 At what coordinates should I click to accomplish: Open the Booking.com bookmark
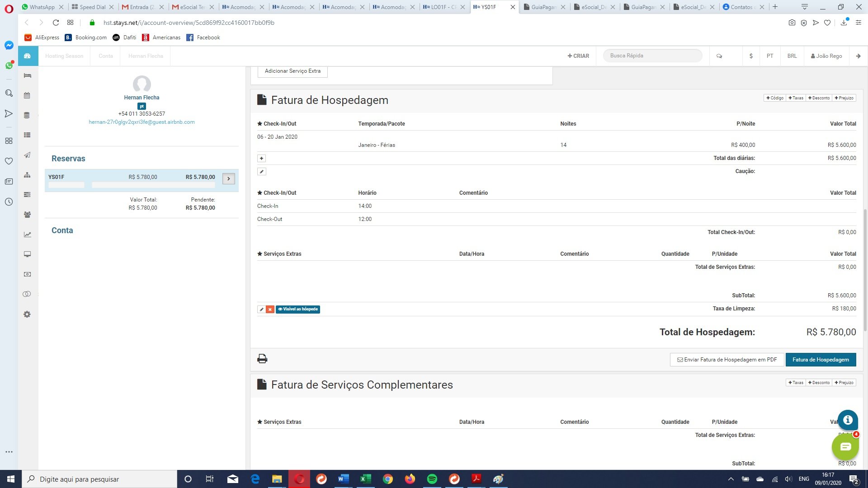click(86, 38)
